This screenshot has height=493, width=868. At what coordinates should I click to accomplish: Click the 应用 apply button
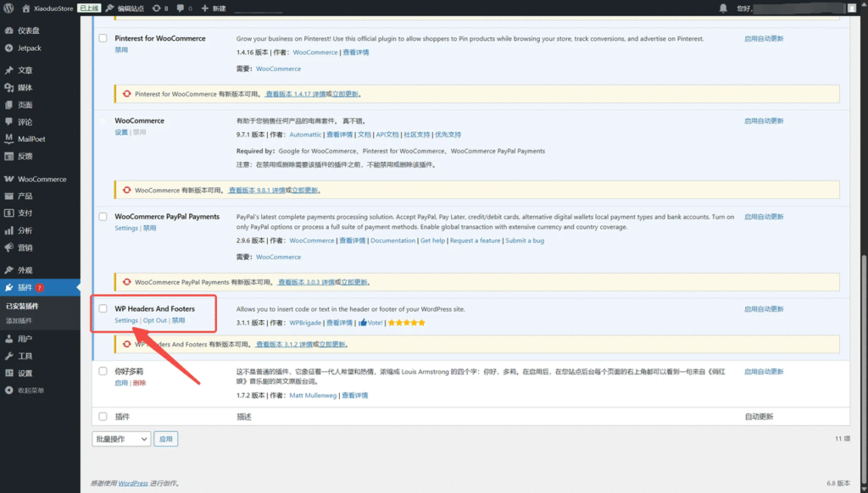[x=165, y=439]
